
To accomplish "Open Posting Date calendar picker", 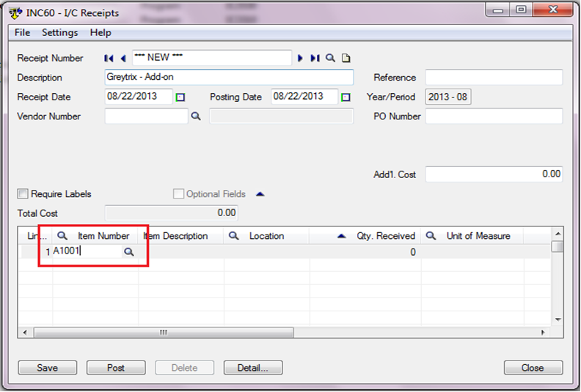I will 346,97.
